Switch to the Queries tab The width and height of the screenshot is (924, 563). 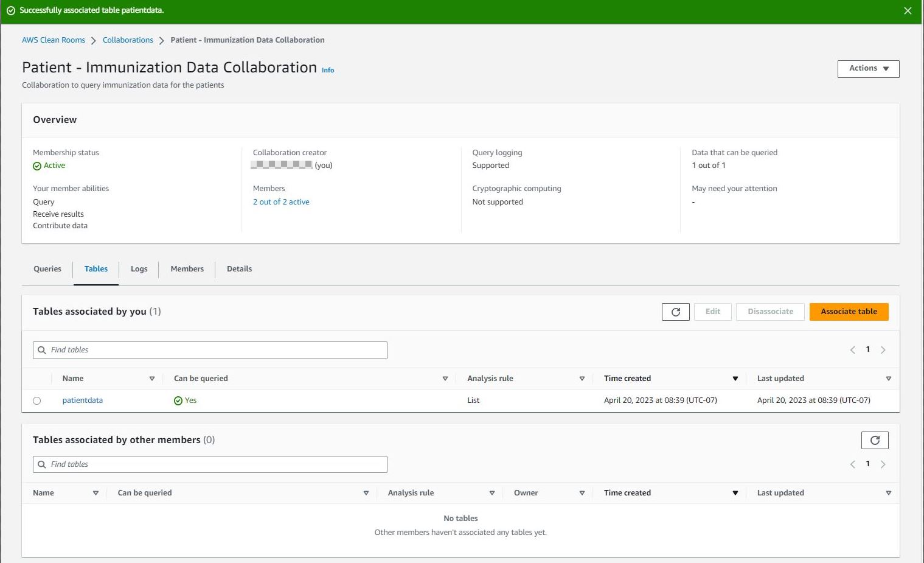click(47, 269)
